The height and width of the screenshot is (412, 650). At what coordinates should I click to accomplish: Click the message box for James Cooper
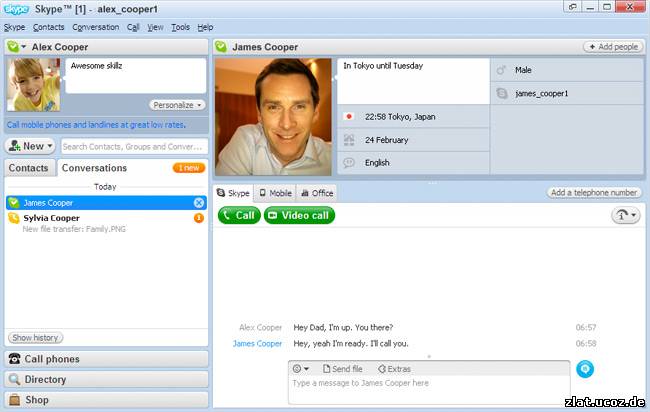coord(429,390)
